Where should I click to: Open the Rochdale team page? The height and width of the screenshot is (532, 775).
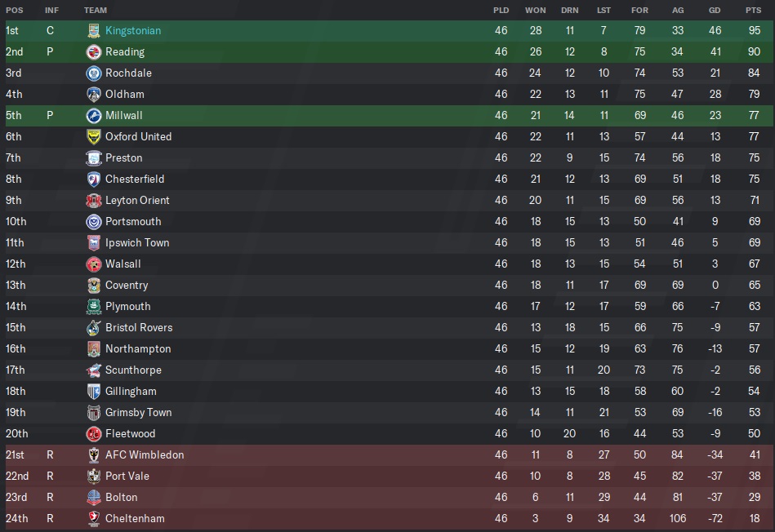click(128, 73)
